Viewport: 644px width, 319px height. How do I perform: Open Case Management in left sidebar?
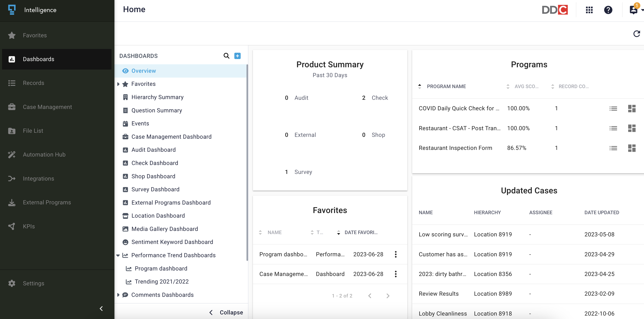[x=47, y=107]
